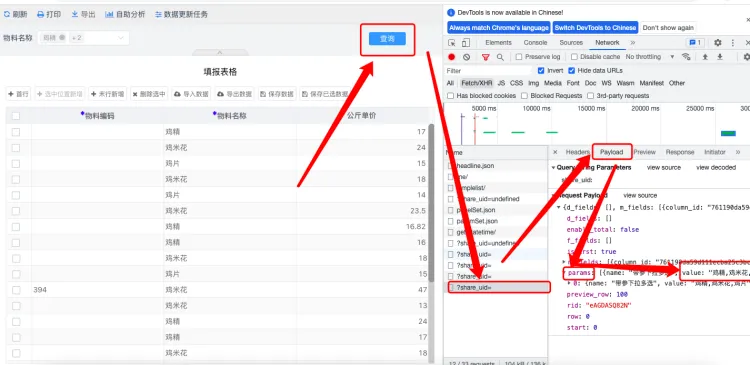Tick the table header select-all checkbox
This screenshot has width=750, height=365.
16,116
